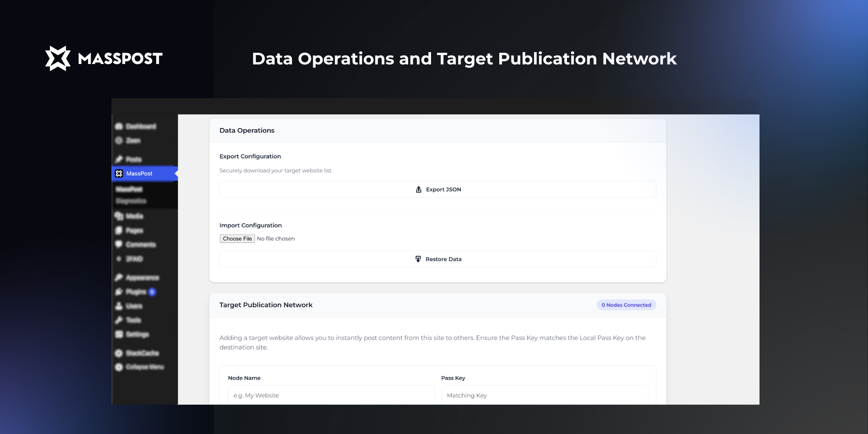Open the Comments sidebar item
The height and width of the screenshot is (434, 868).
tap(140, 245)
